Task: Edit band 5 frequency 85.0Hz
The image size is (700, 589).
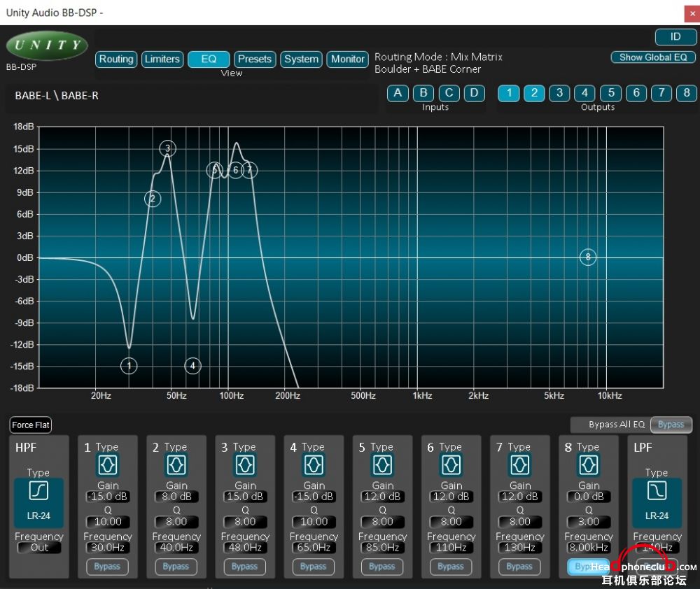Action: click(383, 548)
